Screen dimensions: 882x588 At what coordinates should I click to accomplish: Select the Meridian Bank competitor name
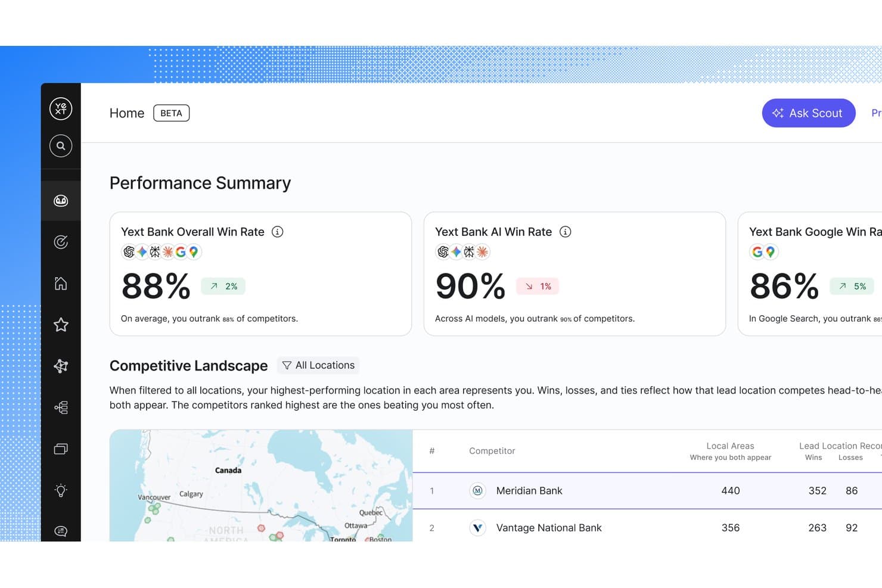pos(529,491)
